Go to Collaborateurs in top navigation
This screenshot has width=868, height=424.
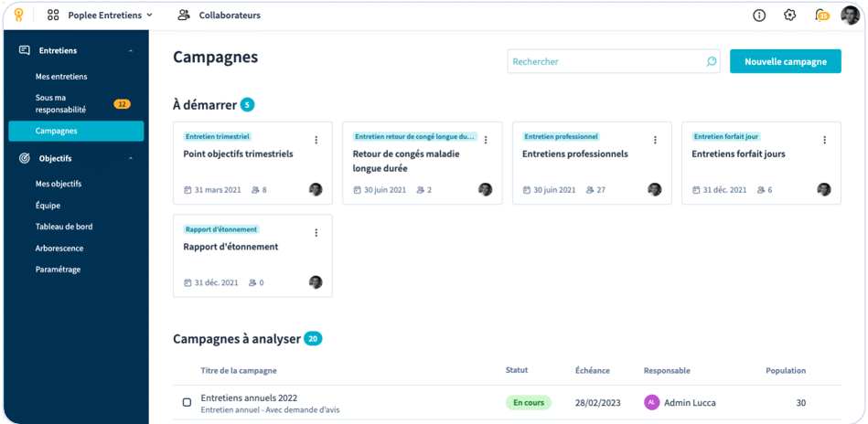coord(220,16)
